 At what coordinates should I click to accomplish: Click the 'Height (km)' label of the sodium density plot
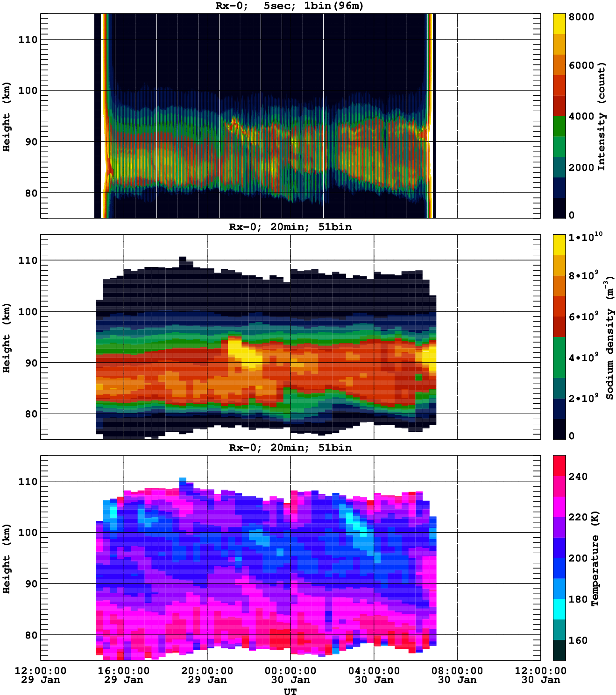7,337
